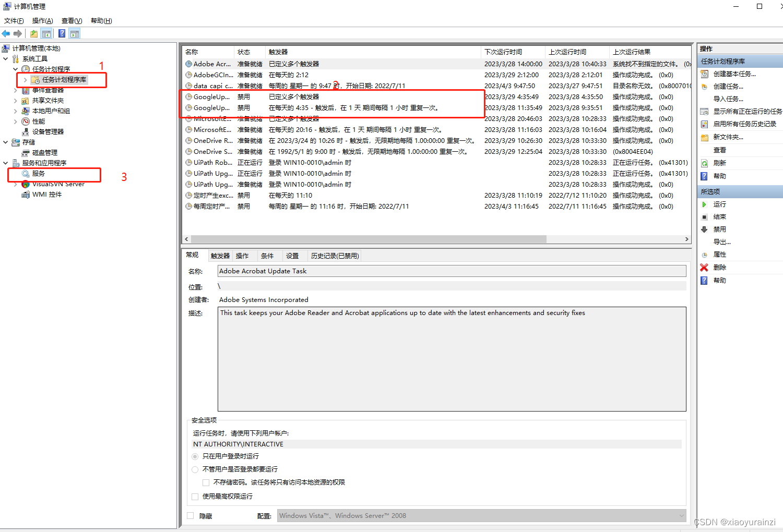Open the 配置 dropdown (Windows Vista, Server 2008)

481,516
